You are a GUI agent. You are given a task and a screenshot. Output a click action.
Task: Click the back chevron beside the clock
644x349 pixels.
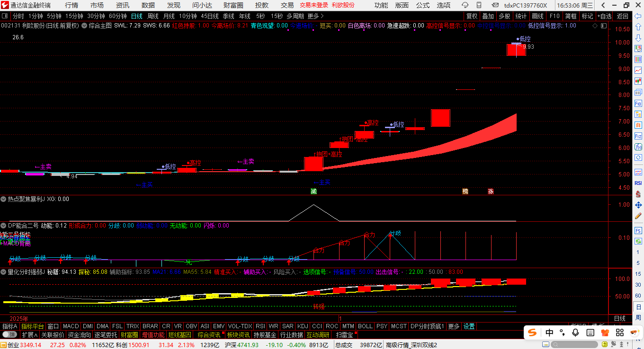pyautogui.click(x=603, y=5)
